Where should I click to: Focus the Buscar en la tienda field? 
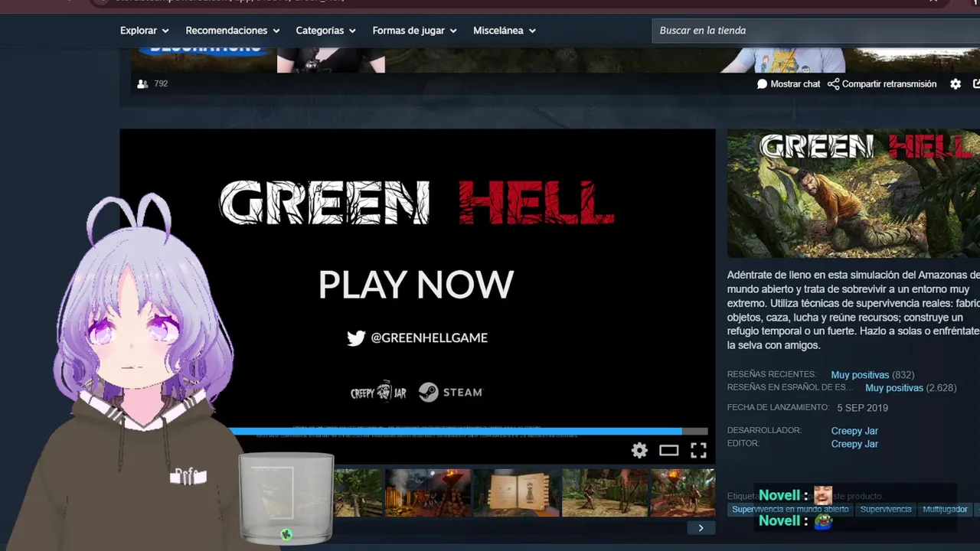(816, 31)
